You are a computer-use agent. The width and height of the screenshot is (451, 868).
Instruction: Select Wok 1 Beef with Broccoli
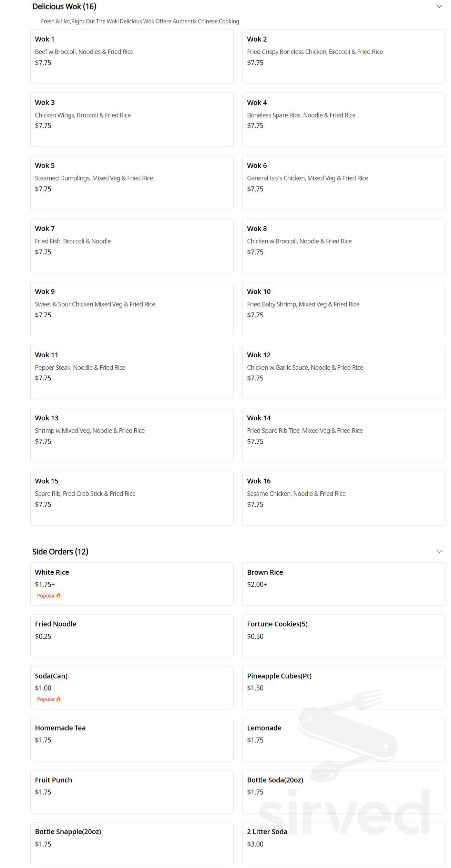132,57
